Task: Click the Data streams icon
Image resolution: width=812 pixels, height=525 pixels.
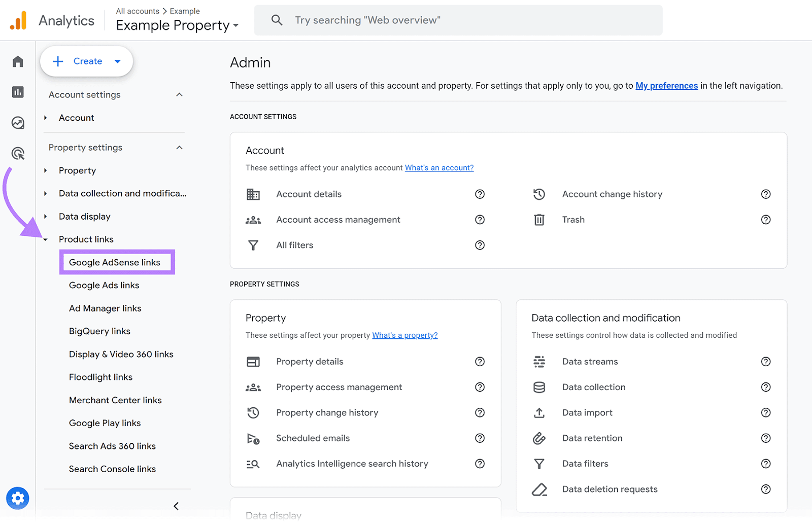Action: [539, 362]
